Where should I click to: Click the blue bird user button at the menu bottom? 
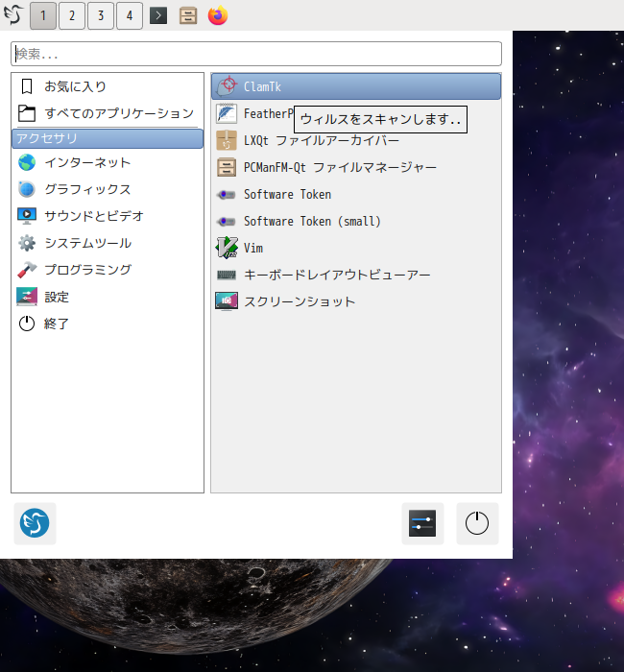tap(35, 523)
